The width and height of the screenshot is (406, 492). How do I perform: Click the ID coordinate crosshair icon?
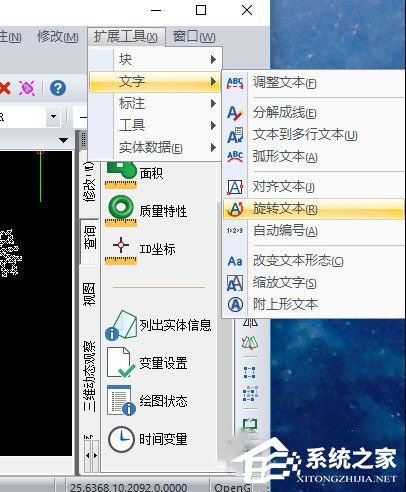pyautogui.click(x=121, y=250)
